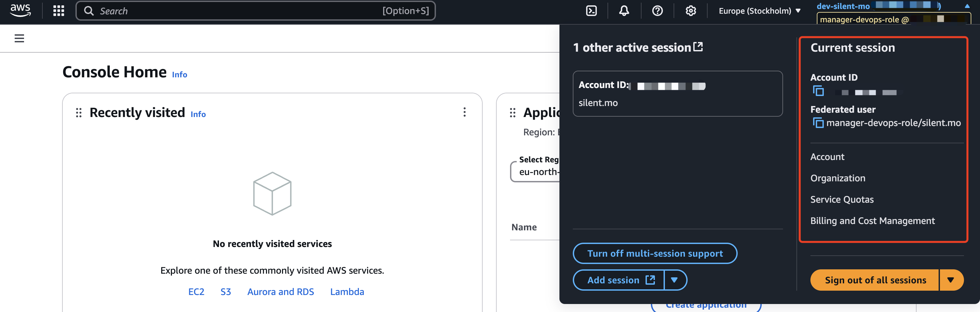
Task: Open the hamburger side navigation menu
Action: point(19,38)
